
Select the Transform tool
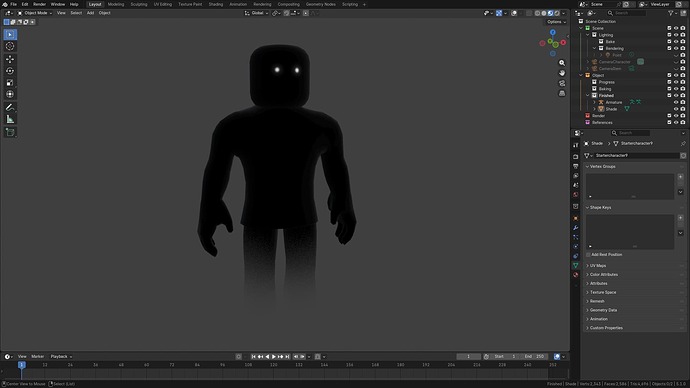click(10, 94)
